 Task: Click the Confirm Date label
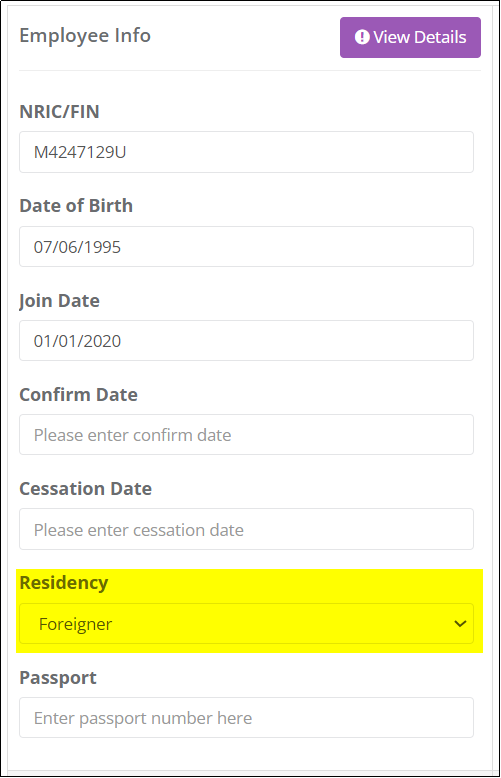coord(78,394)
